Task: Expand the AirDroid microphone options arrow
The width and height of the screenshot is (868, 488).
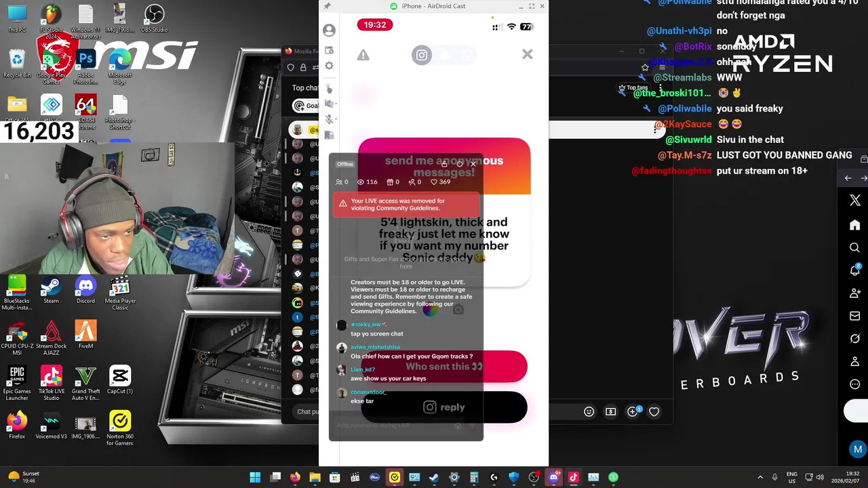Action: [336, 119]
